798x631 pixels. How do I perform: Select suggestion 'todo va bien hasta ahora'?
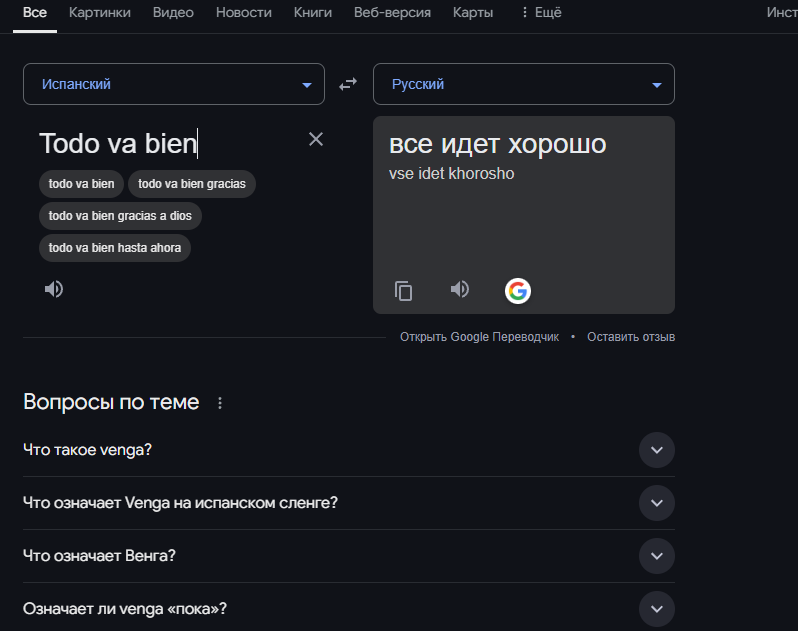click(x=115, y=248)
